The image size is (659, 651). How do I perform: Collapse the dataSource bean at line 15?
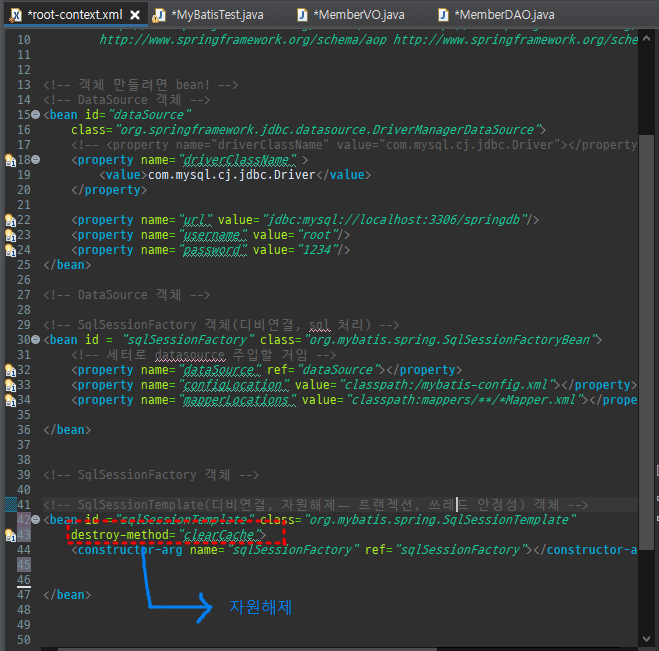(x=36, y=114)
